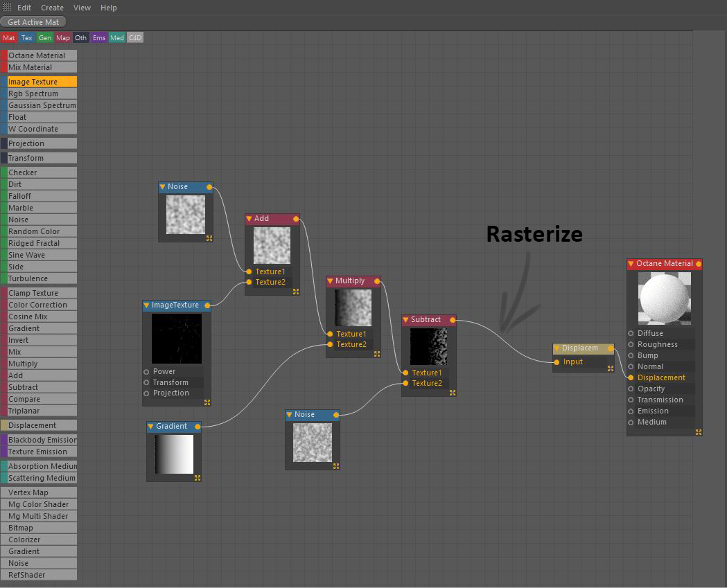Toggle Ems node category filter
Screen dimensions: 727x588
tap(98, 38)
